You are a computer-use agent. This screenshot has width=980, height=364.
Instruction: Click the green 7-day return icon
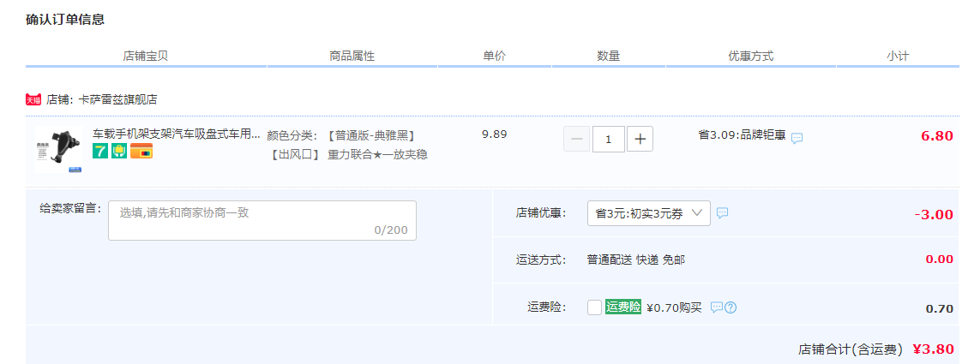pos(100,151)
